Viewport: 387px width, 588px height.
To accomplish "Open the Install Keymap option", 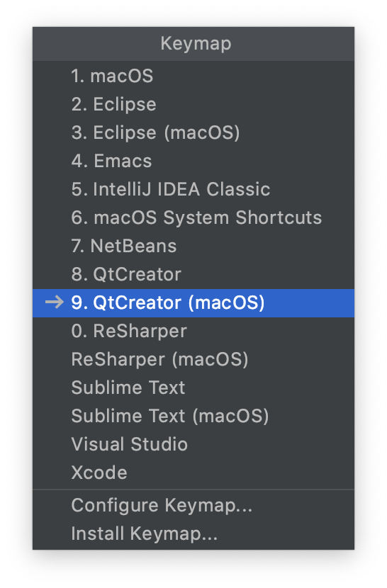I will [193, 534].
